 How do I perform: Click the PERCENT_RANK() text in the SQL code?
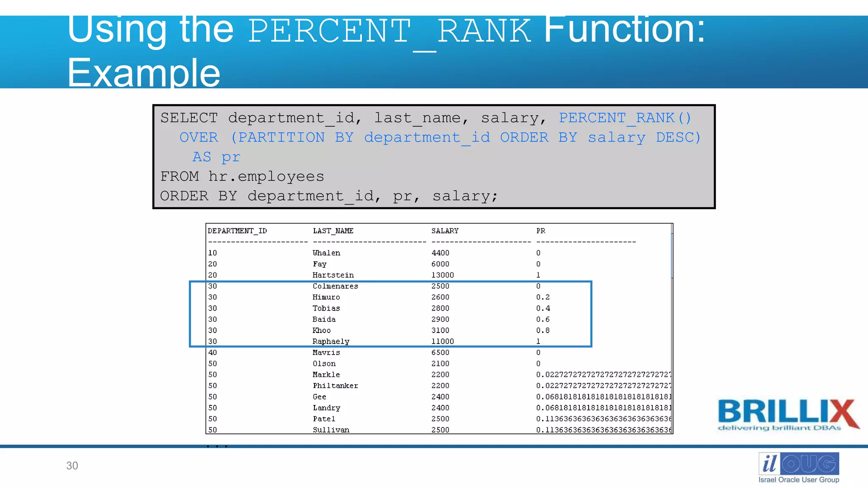(x=625, y=118)
